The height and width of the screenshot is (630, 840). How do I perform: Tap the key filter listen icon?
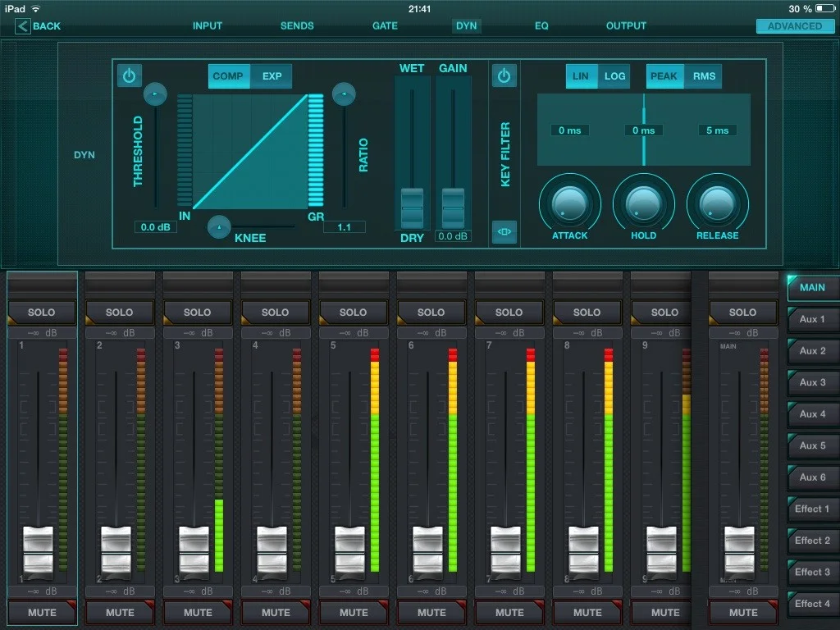(x=504, y=233)
